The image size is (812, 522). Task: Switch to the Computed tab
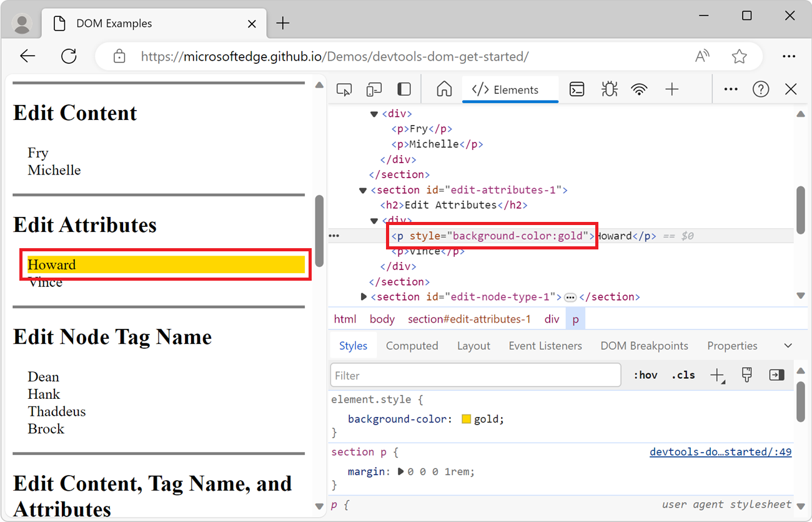tap(412, 345)
